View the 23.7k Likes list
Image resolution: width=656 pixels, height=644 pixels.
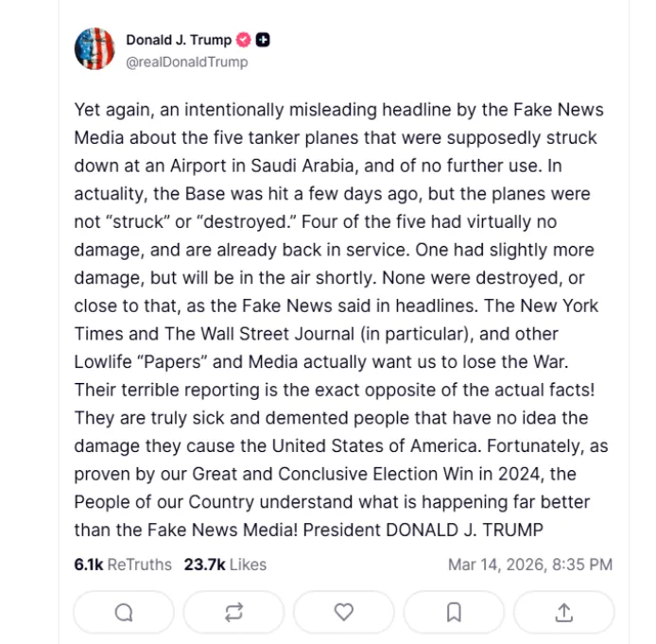pyautogui.click(x=225, y=565)
